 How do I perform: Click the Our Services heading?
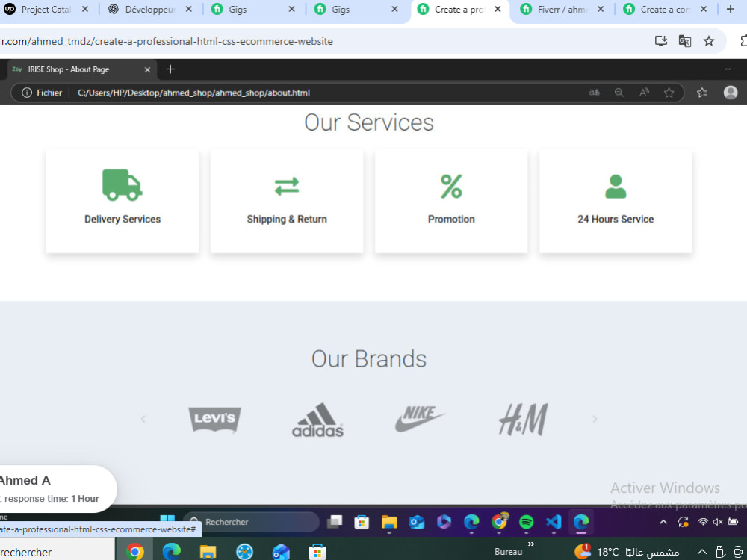pos(369,122)
